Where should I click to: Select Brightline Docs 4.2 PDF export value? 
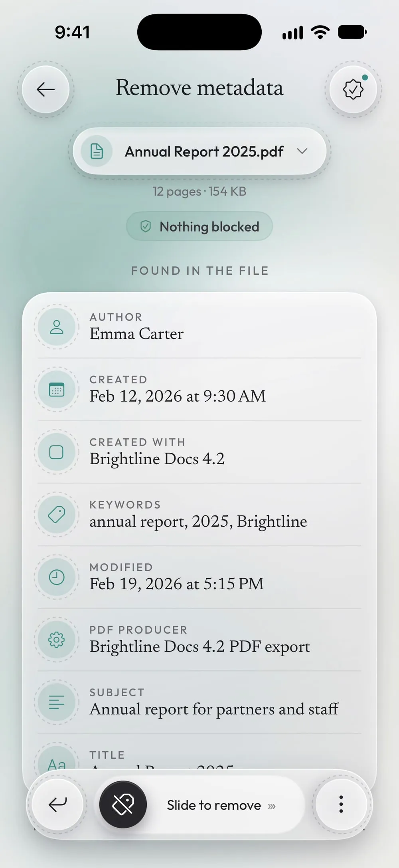point(199,647)
